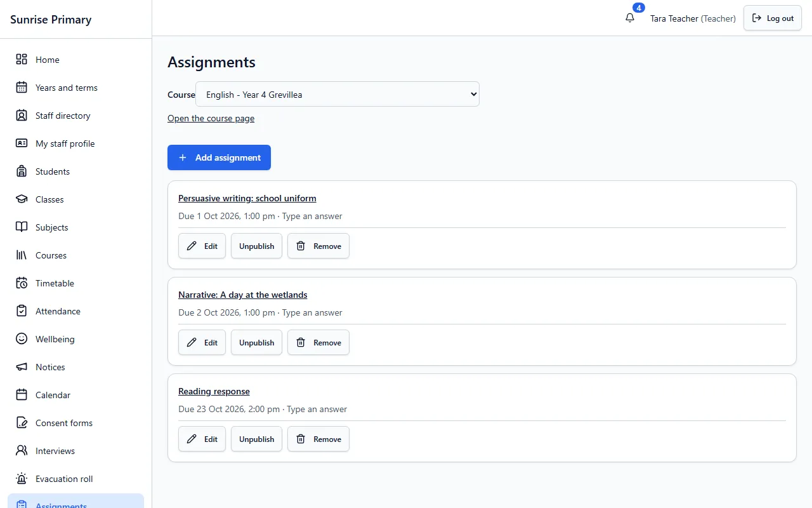Click the Attendance clipboard check icon
The height and width of the screenshot is (508, 812).
coord(22,311)
